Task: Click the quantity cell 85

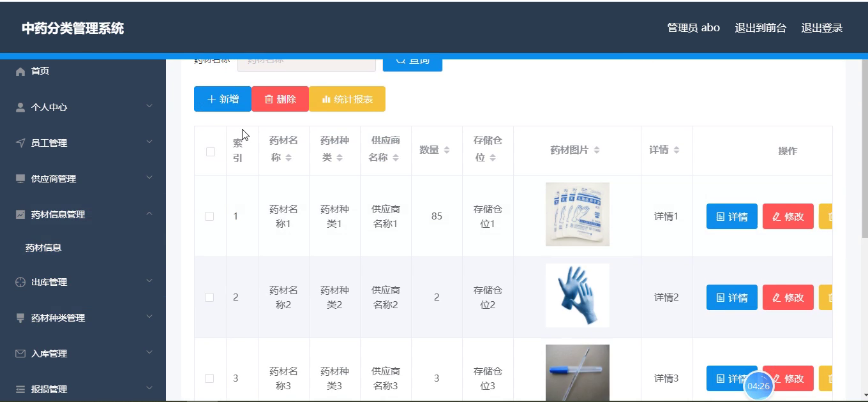Action: [x=437, y=216]
